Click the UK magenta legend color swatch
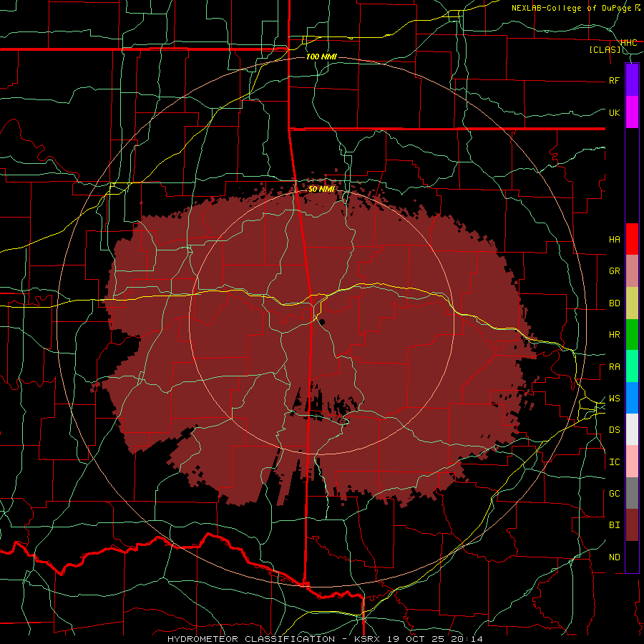The height and width of the screenshot is (644, 644). pyautogui.click(x=632, y=112)
